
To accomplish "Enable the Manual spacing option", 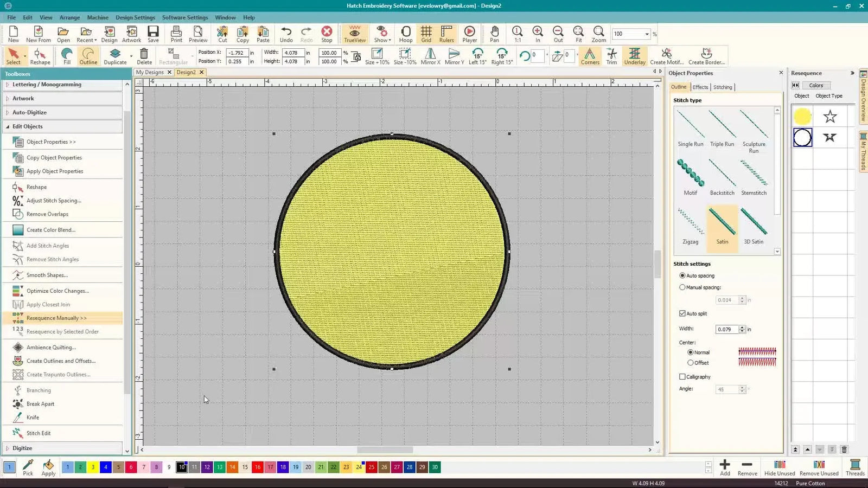I will [x=682, y=287].
